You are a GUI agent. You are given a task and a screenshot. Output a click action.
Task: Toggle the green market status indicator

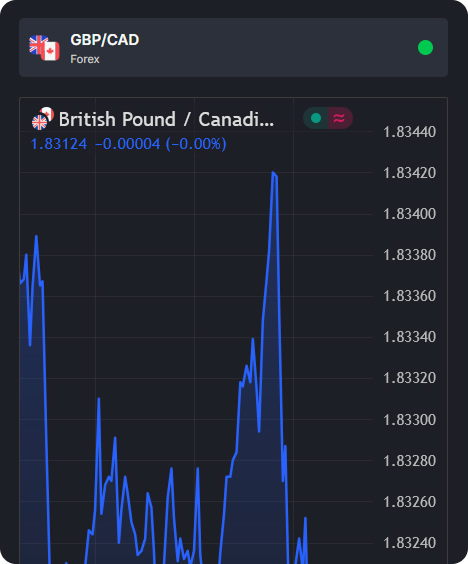point(316,118)
